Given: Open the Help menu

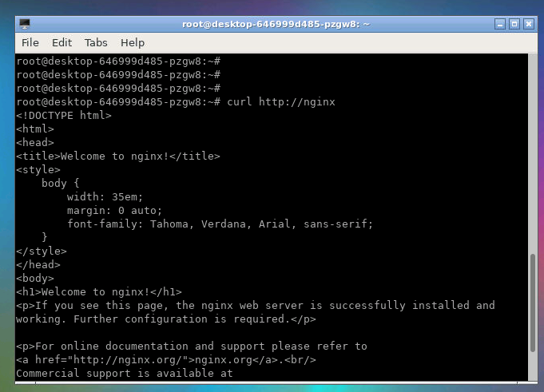Looking at the screenshot, I should tap(133, 42).
